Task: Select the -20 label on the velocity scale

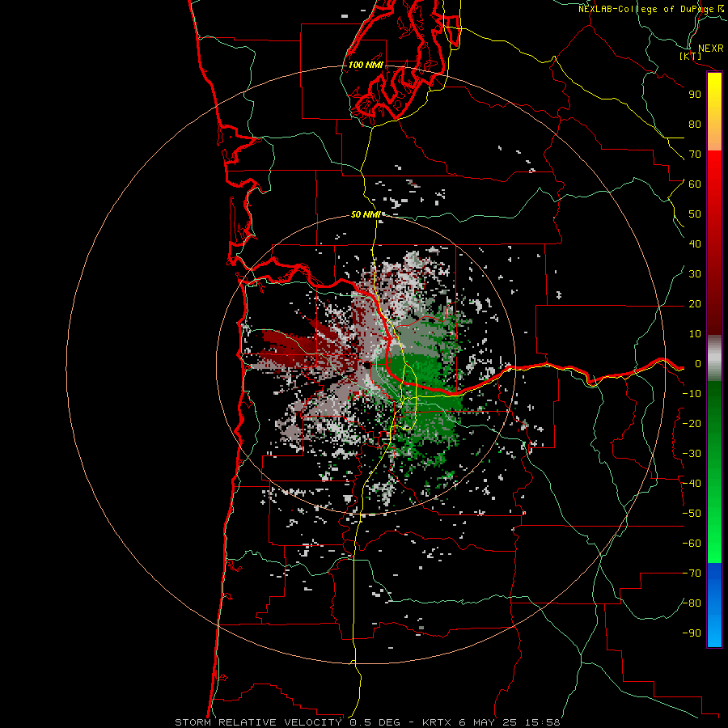Action: (x=692, y=424)
